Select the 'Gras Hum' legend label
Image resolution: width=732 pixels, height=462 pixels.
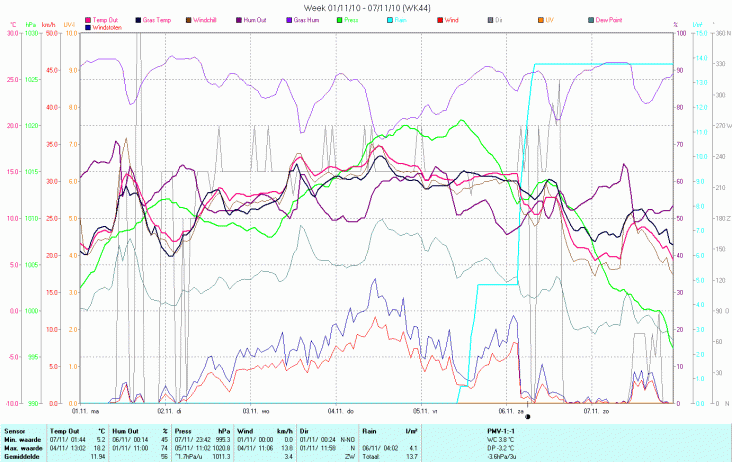click(306, 20)
